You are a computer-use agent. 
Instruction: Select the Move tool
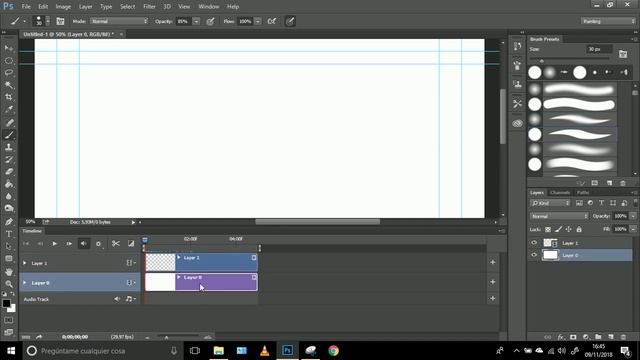pos(9,48)
